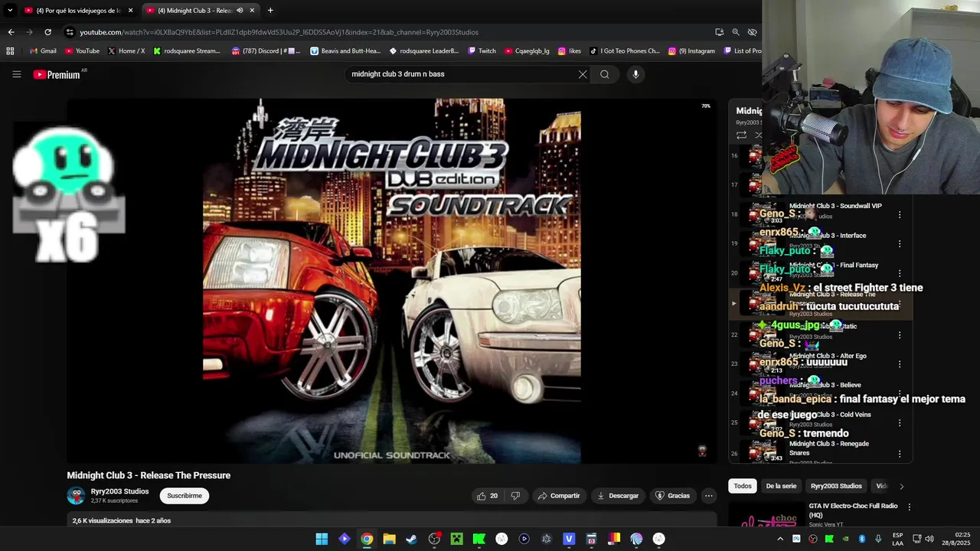980x551 pixels.
Task: Click the install/cast icon in the address bar
Action: 719,32
